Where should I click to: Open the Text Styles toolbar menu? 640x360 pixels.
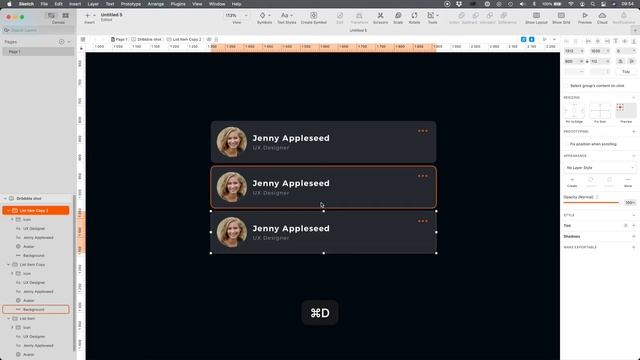(287, 18)
